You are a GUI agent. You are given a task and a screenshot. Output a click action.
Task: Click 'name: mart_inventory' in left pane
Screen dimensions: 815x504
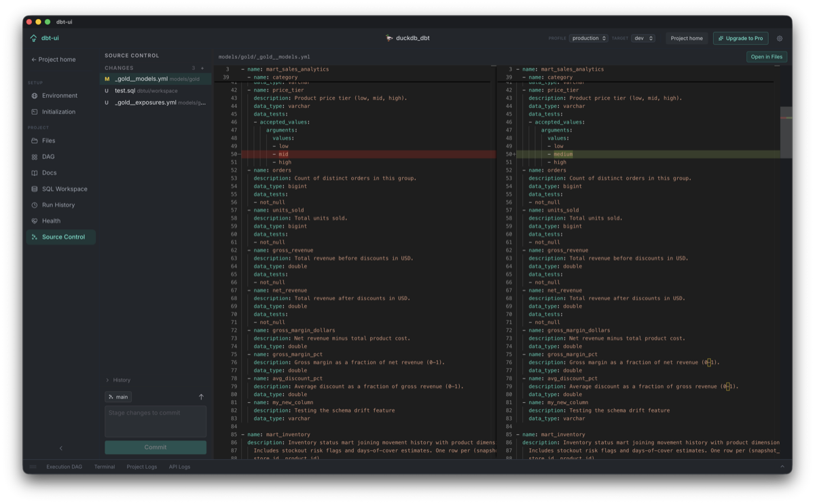[278, 435]
